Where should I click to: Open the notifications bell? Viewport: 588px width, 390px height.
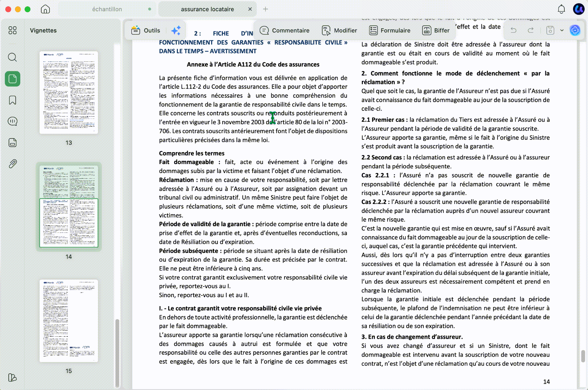(x=561, y=9)
